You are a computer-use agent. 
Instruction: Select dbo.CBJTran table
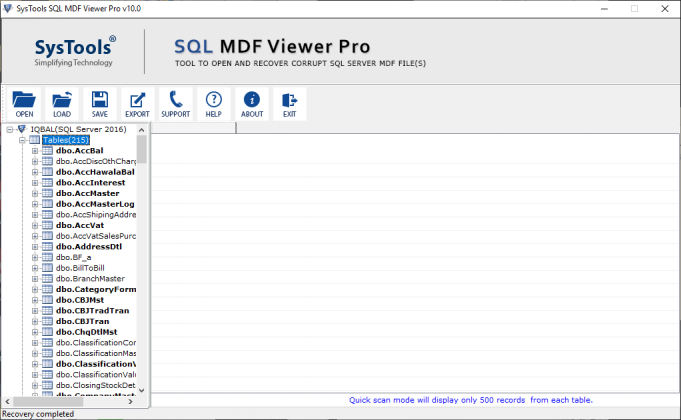(83, 321)
